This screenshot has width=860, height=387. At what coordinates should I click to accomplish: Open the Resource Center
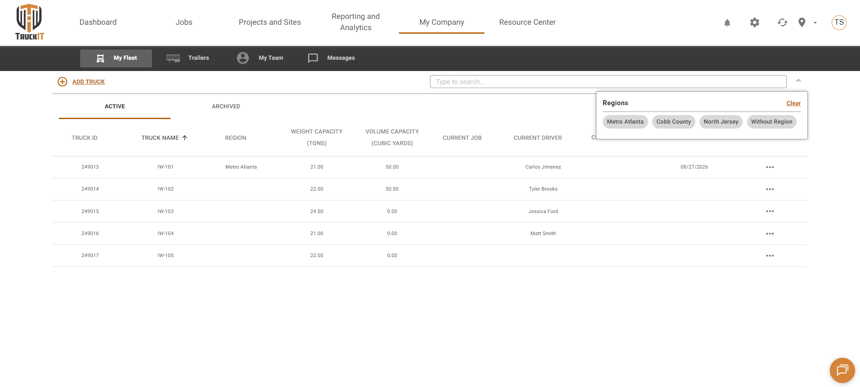pos(527,22)
